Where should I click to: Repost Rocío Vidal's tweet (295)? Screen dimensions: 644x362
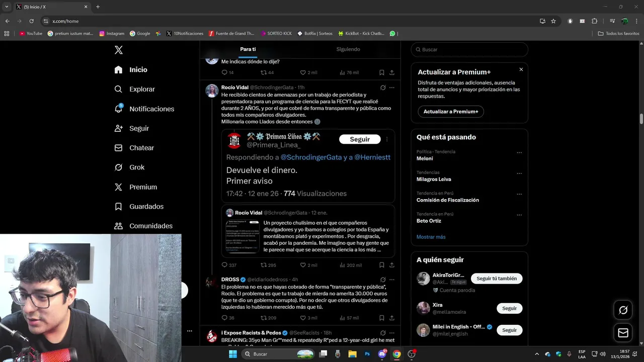[268, 265]
